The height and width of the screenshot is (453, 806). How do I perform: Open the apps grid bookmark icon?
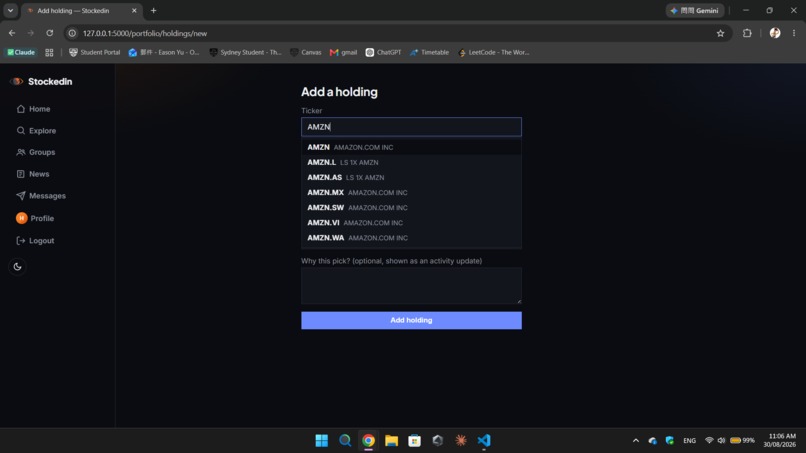[49, 52]
